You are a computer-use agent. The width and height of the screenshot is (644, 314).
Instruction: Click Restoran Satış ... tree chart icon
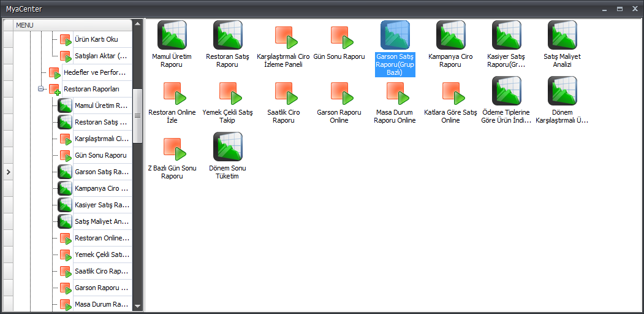point(65,122)
